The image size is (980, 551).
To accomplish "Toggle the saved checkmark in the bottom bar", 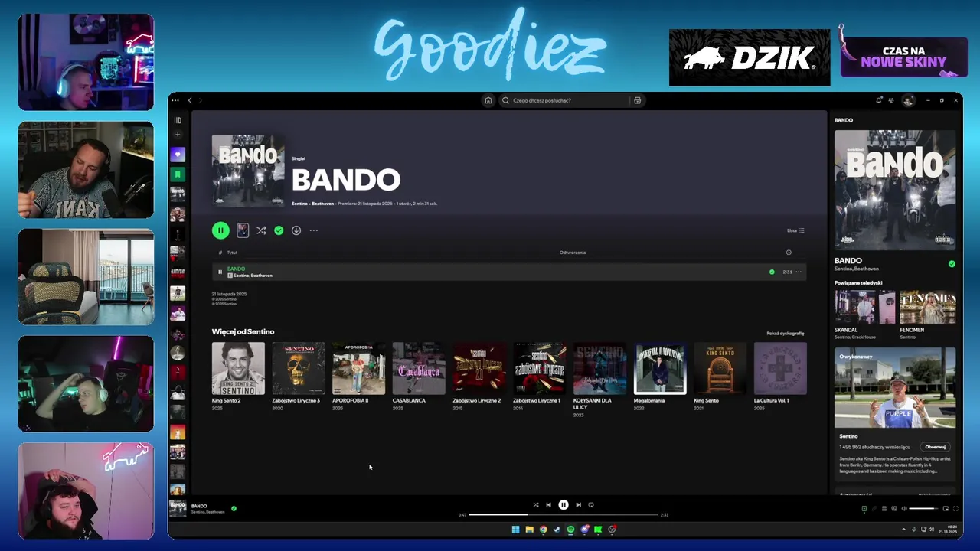I will click(234, 508).
